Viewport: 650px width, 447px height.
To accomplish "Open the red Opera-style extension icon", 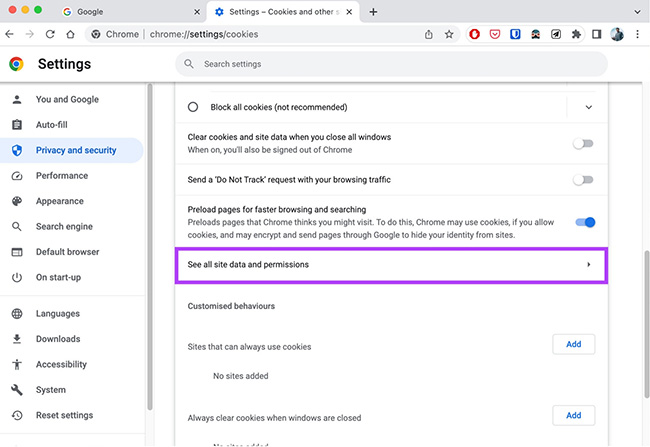I will click(x=475, y=34).
